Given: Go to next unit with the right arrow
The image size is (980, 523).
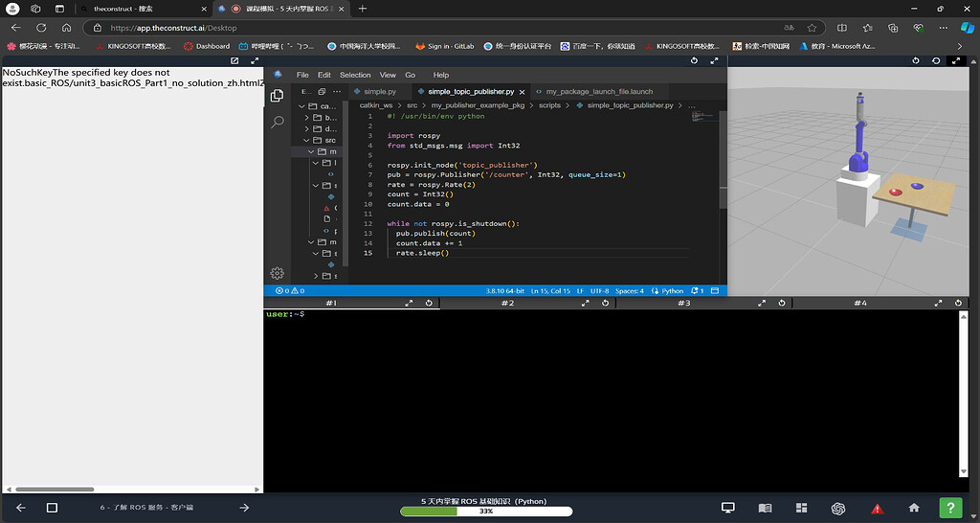Looking at the screenshot, I should (x=244, y=508).
